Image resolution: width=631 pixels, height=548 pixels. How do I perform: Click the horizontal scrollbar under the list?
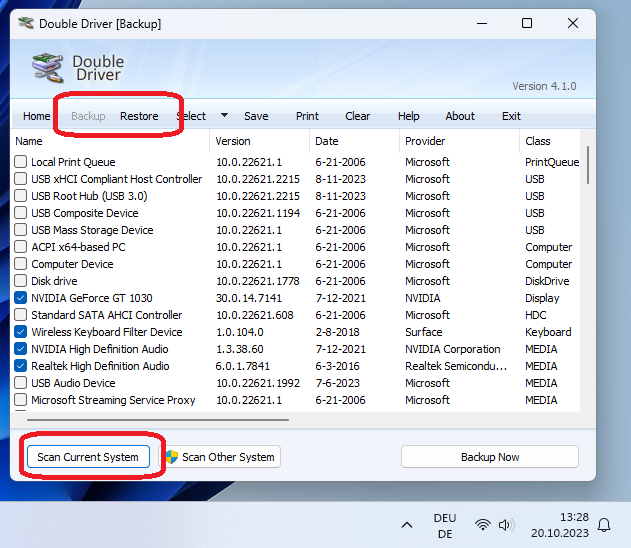click(158, 420)
